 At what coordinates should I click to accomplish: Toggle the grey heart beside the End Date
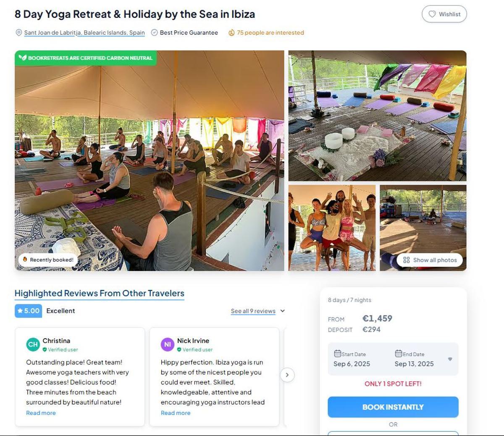450,359
